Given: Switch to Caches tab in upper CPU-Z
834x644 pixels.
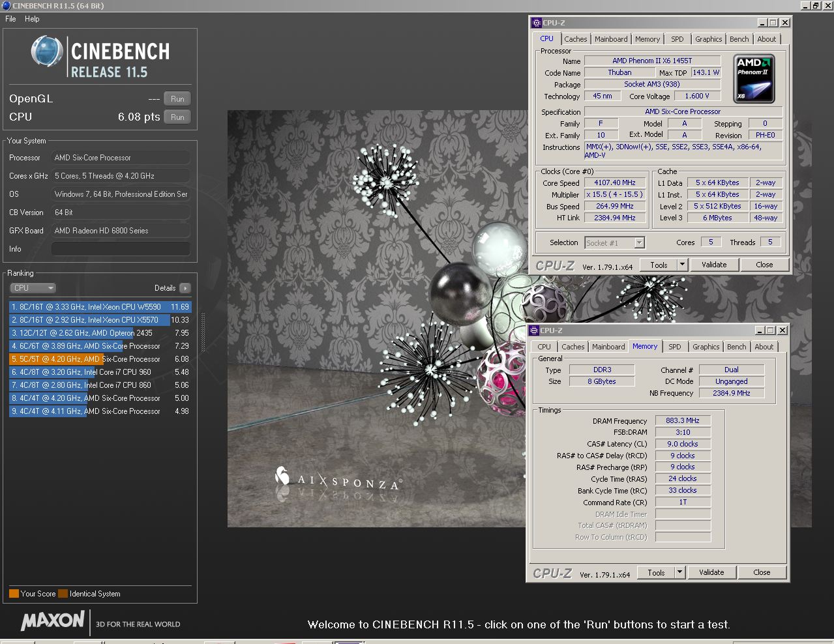Looking at the screenshot, I should (576, 39).
